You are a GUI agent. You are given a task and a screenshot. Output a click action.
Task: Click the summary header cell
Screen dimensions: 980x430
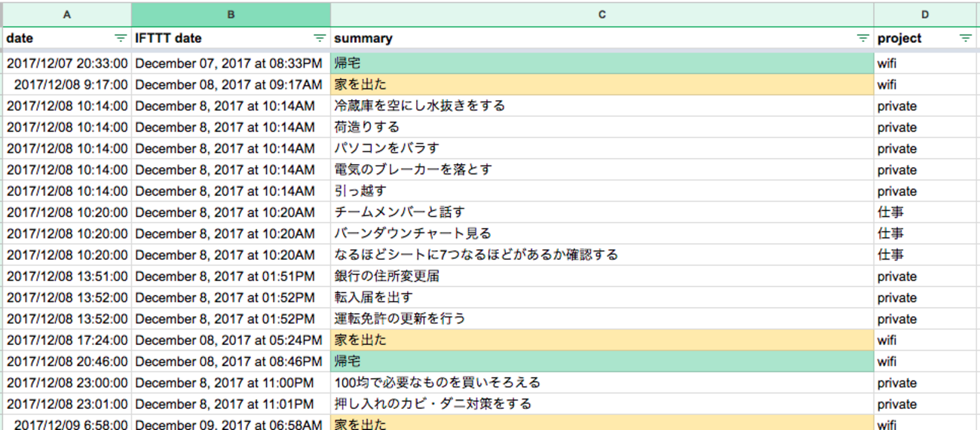[x=602, y=38]
